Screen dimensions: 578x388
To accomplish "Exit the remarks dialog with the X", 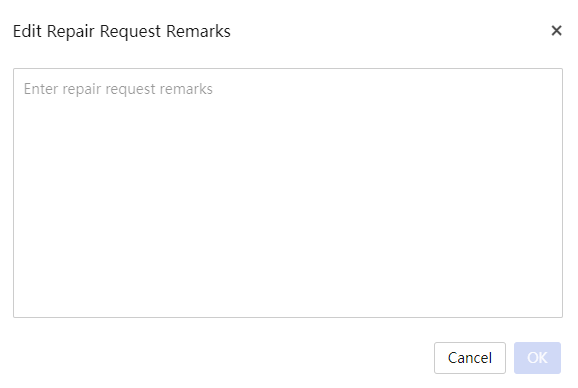I will (556, 31).
